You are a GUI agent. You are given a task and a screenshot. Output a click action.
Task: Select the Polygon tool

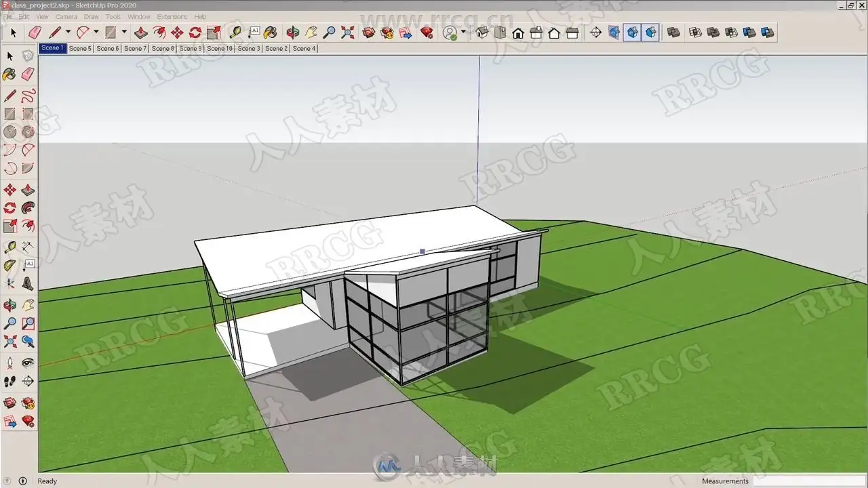[x=28, y=132]
